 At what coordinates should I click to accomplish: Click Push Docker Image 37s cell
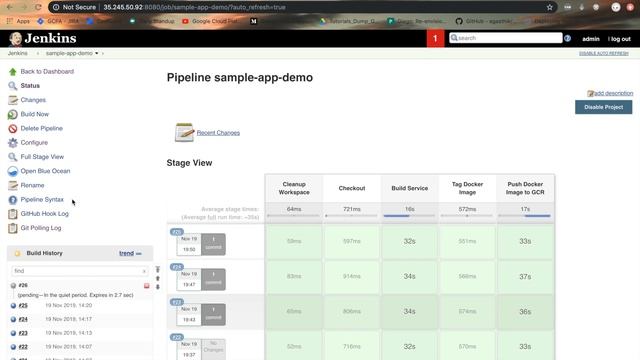[x=525, y=276]
